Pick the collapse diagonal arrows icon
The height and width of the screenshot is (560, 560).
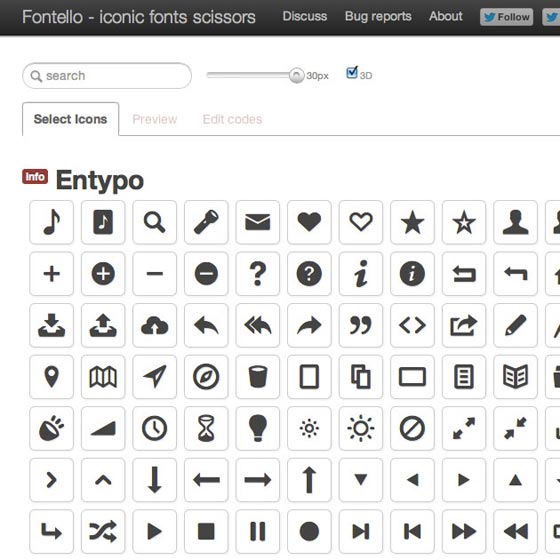coord(515,428)
